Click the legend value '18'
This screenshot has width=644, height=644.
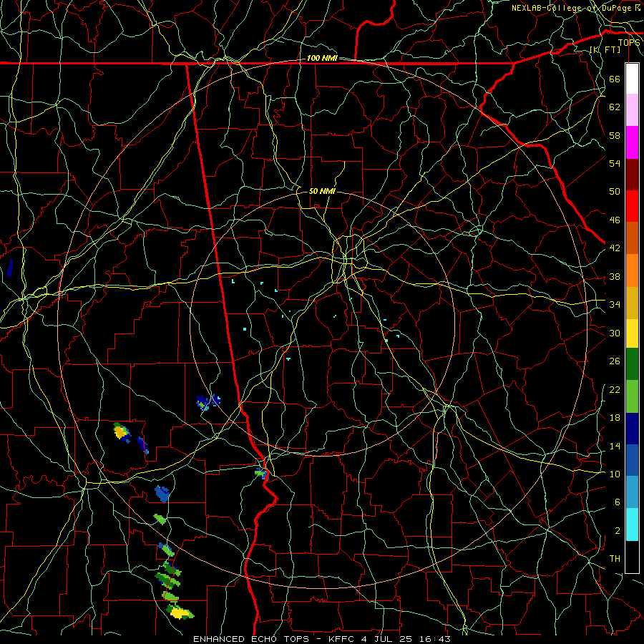click(x=615, y=418)
